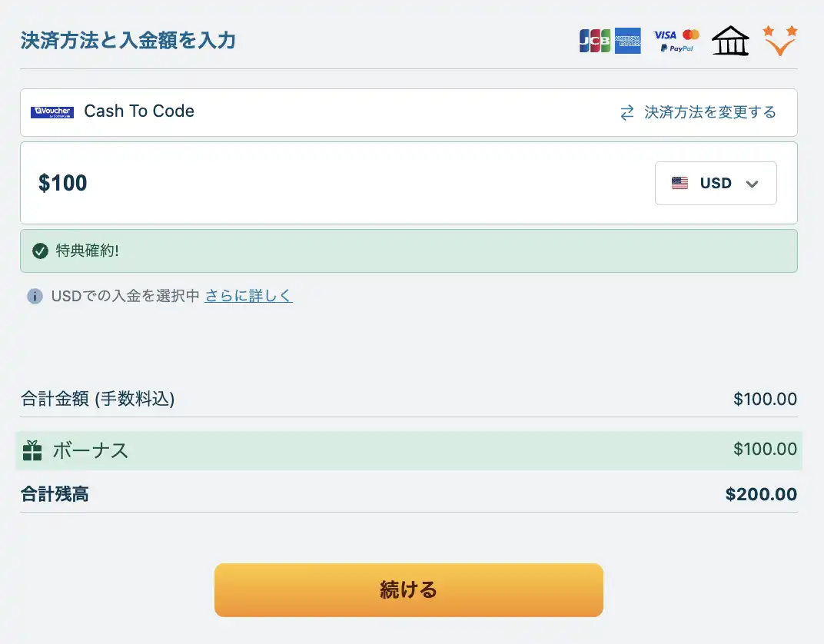824x644 pixels.
Task: Click the info icon beside USDでの入金を選択中
Action: (35, 296)
